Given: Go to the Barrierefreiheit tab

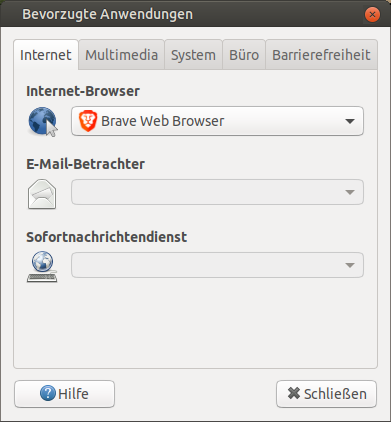Looking at the screenshot, I should [x=321, y=55].
